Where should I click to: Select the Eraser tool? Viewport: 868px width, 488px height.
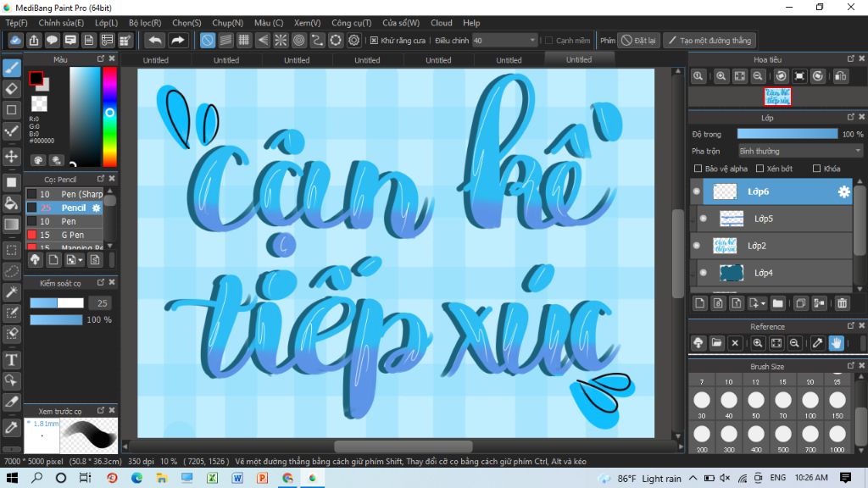pyautogui.click(x=12, y=88)
